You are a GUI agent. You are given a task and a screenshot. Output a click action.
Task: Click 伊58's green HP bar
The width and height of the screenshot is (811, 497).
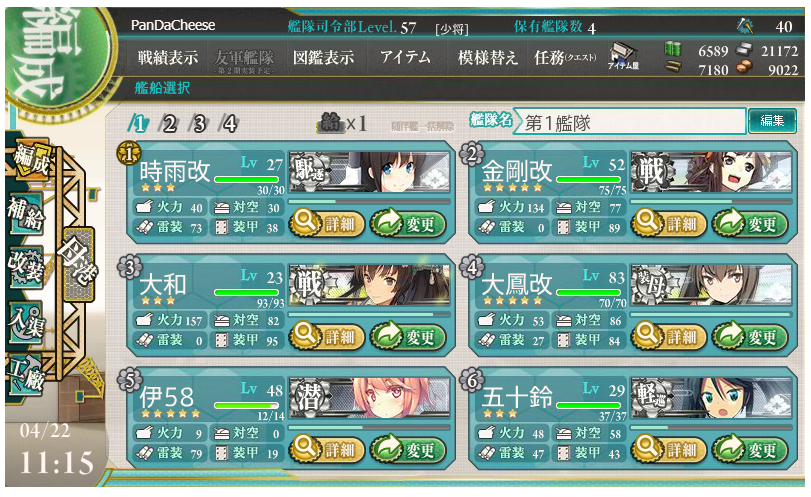pyautogui.click(x=246, y=405)
